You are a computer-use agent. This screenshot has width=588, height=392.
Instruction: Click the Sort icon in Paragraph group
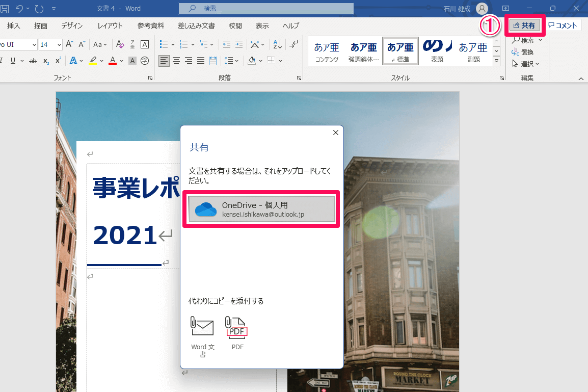(277, 44)
